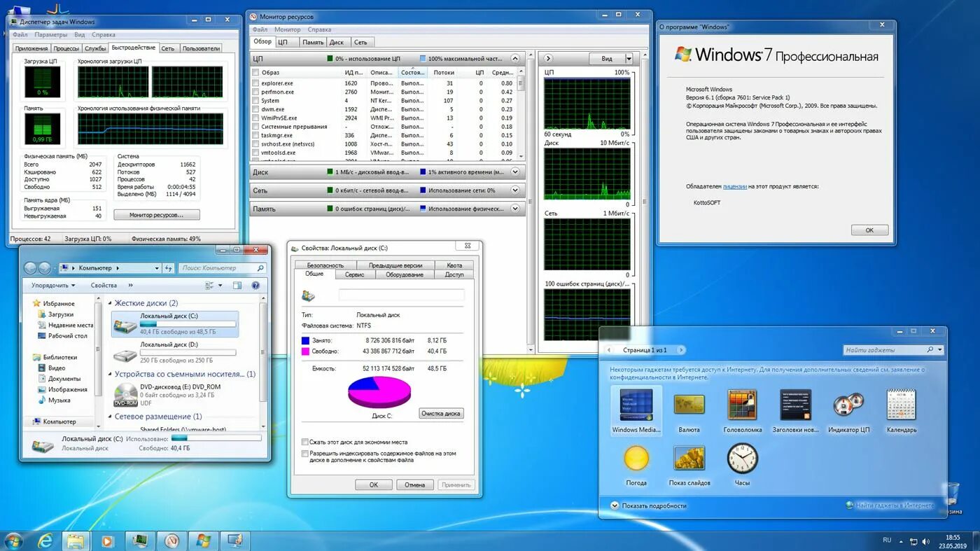Select DVD-дисковод (E:) DVD_ROM drive
Viewport: 980px width, 551px height.
tap(175, 395)
